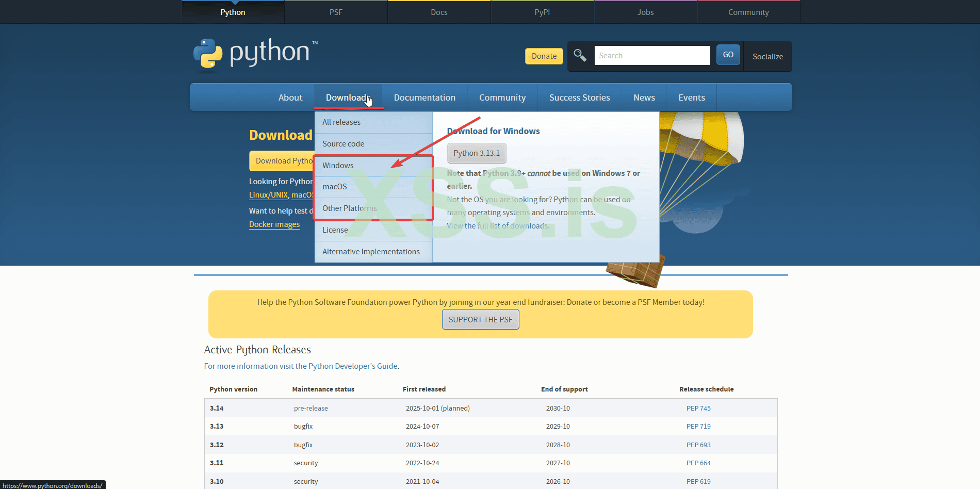The image size is (980, 489).
Task: Type in the Search input field
Action: (652, 56)
